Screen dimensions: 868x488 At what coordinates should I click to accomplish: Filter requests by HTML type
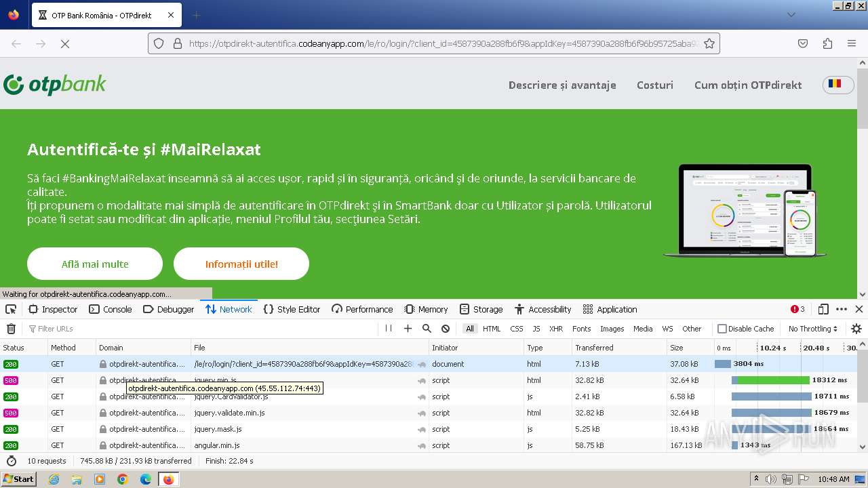(492, 329)
